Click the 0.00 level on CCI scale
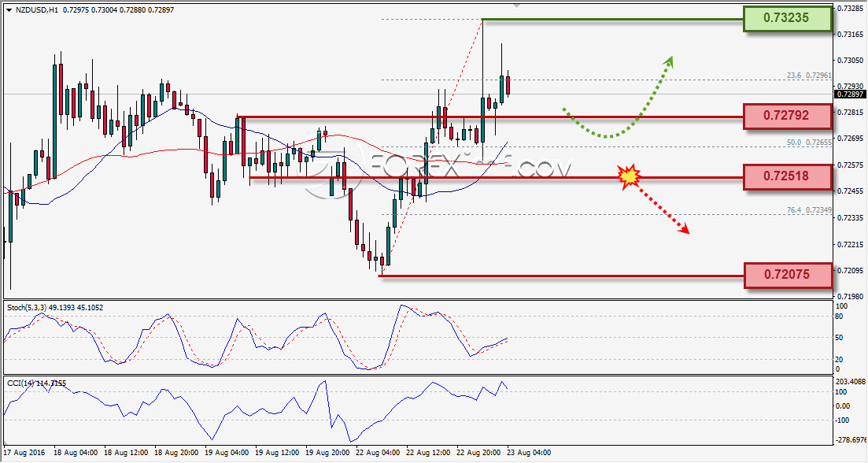The height and width of the screenshot is (463, 868). tap(842, 406)
